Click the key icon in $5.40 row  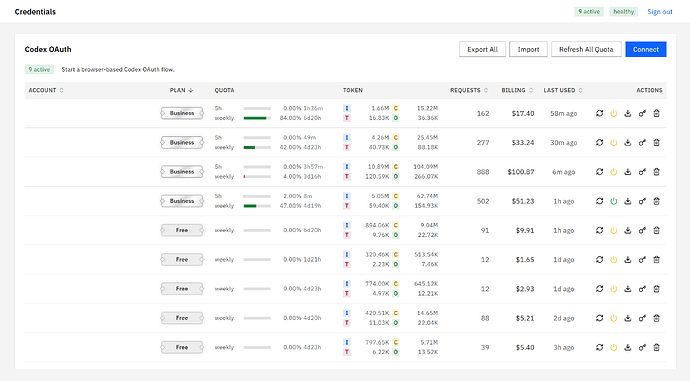(x=642, y=348)
